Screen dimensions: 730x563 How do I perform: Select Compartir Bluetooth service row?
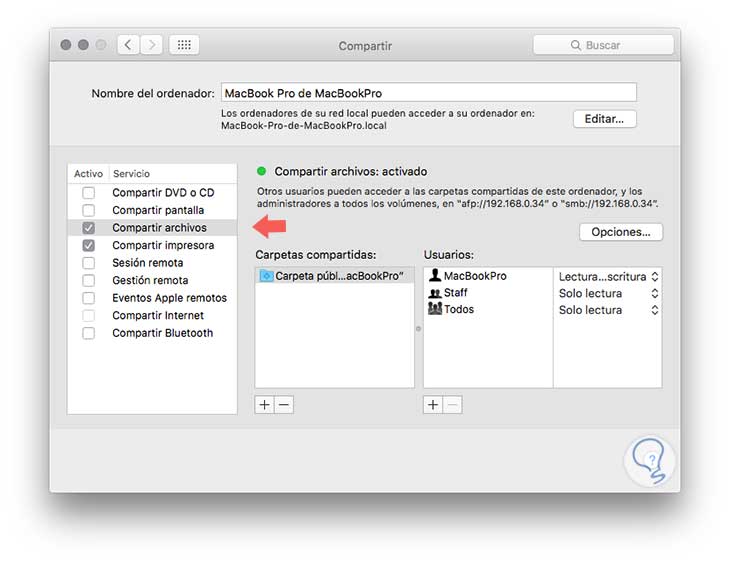[x=152, y=333]
